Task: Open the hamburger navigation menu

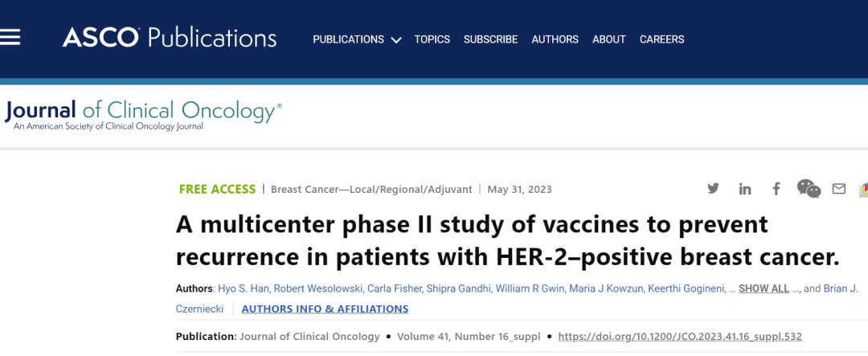Action: 10,38
